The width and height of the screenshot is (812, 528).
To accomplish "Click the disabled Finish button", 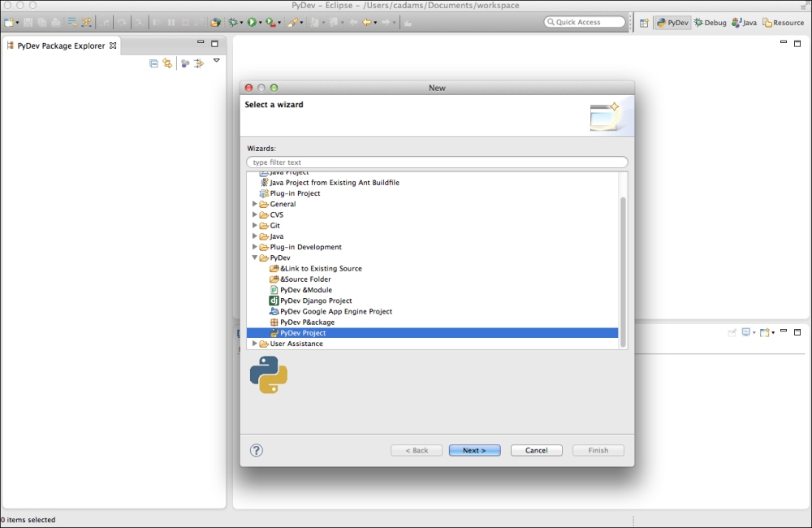I will (598, 450).
